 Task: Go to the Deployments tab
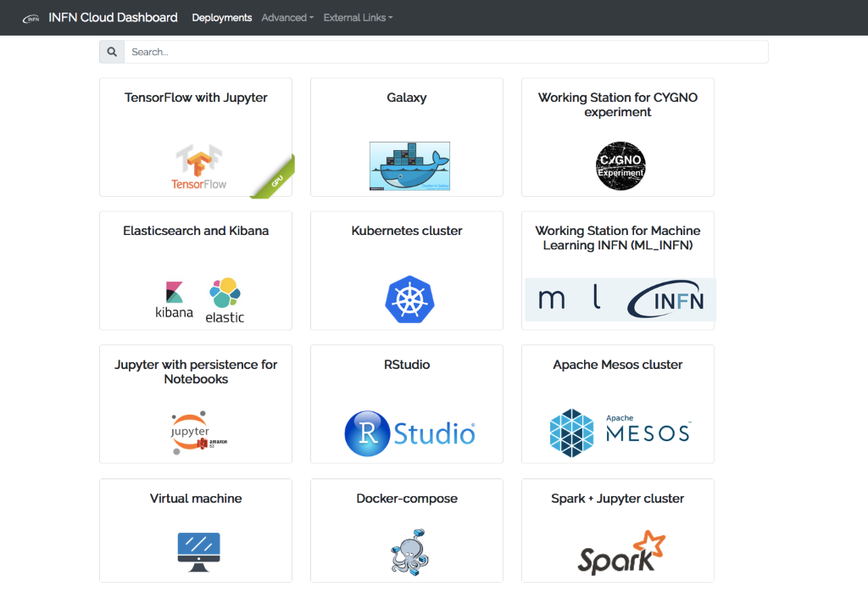coord(222,18)
